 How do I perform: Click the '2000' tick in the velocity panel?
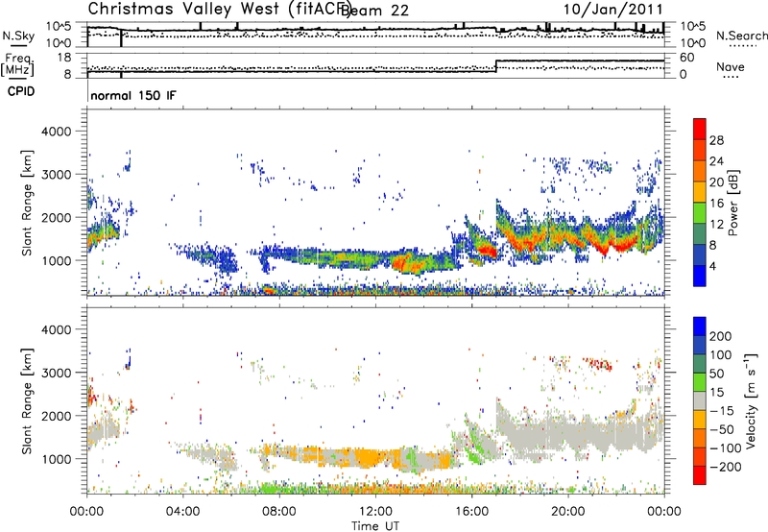pyautogui.click(x=57, y=416)
